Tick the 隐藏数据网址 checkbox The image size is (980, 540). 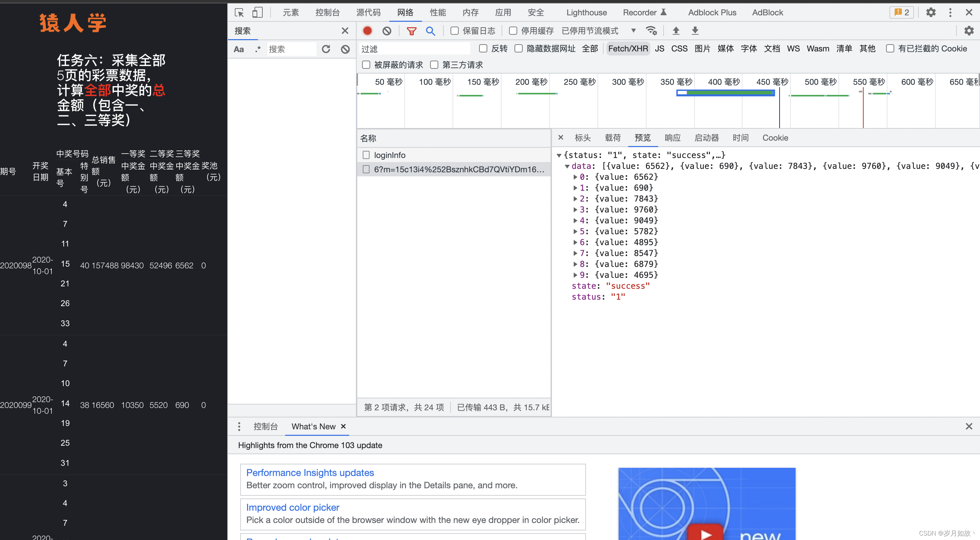click(x=519, y=49)
